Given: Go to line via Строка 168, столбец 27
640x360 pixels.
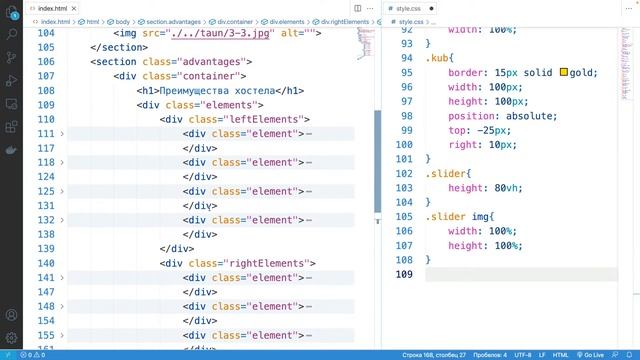Looking at the screenshot, I should [x=434, y=355].
